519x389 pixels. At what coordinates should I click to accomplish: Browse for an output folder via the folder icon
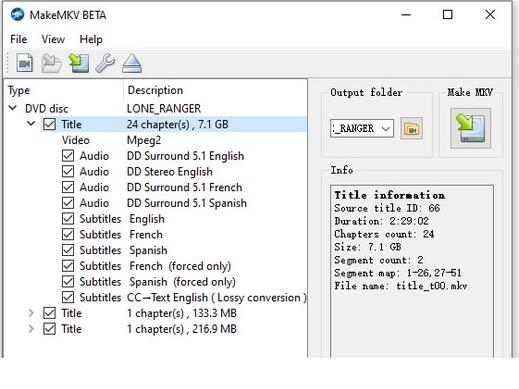click(x=411, y=128)
